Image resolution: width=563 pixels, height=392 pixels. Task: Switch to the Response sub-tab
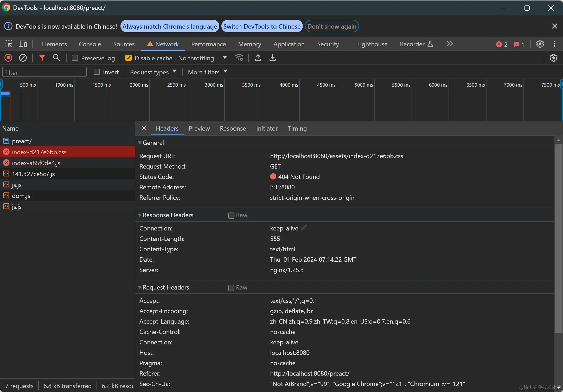pos(233,128)
